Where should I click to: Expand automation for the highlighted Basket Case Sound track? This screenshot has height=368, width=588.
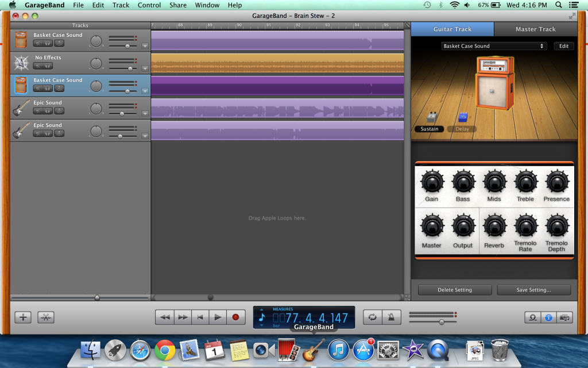145,91
